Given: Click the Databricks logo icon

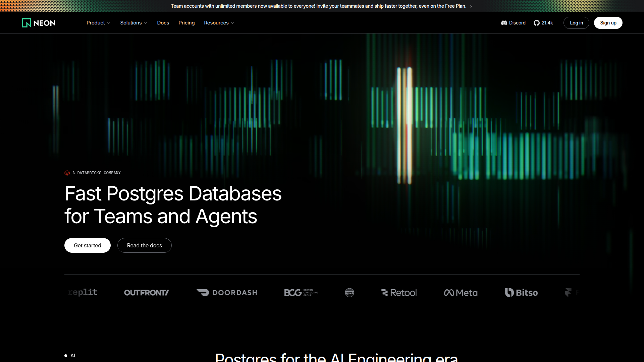Looking at the screenshot, I should tap(67, 173).
